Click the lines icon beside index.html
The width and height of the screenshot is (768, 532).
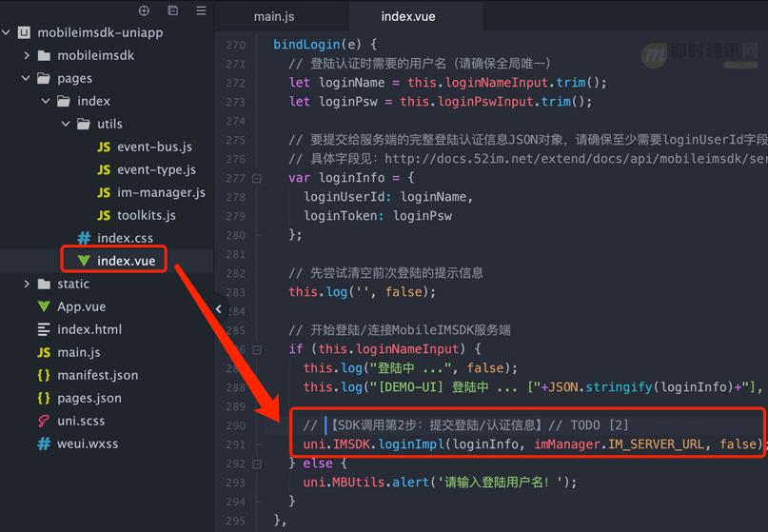(x=44, y=329)
